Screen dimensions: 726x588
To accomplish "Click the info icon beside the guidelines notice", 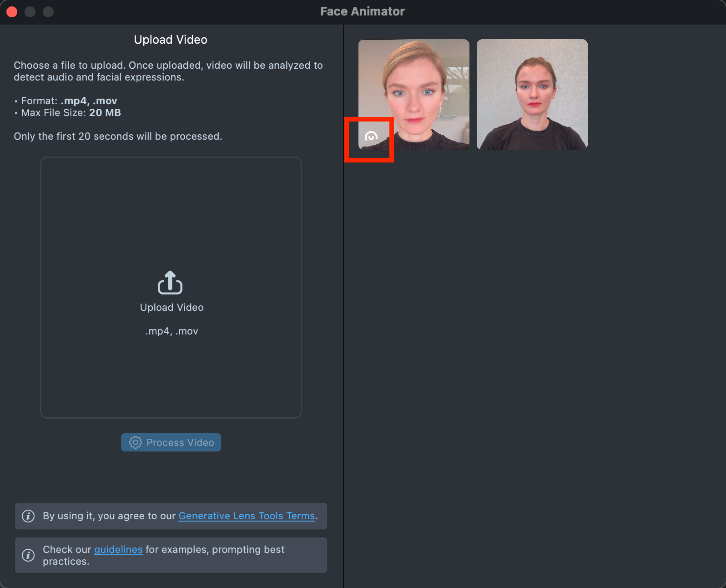I will point(28,555).
